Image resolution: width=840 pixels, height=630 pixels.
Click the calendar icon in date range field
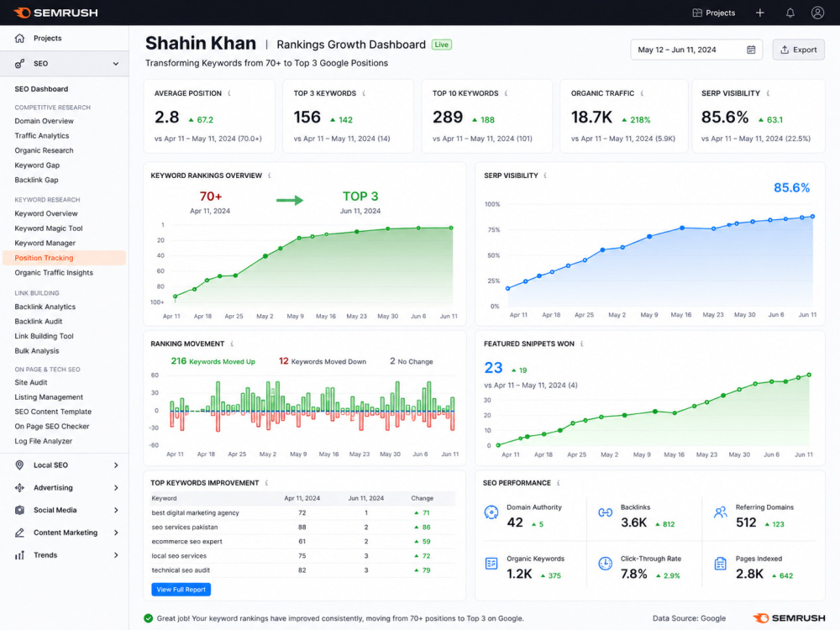751,50
